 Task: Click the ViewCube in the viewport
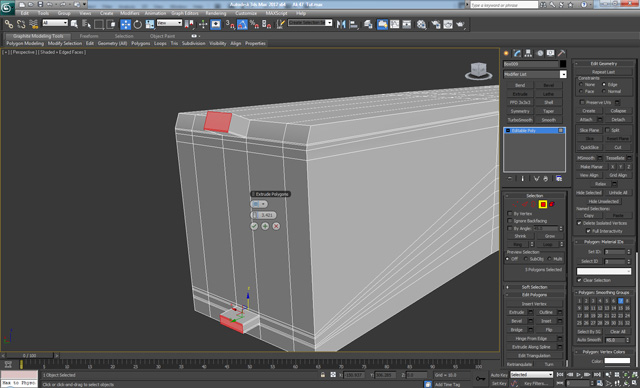tap(478, 71)
